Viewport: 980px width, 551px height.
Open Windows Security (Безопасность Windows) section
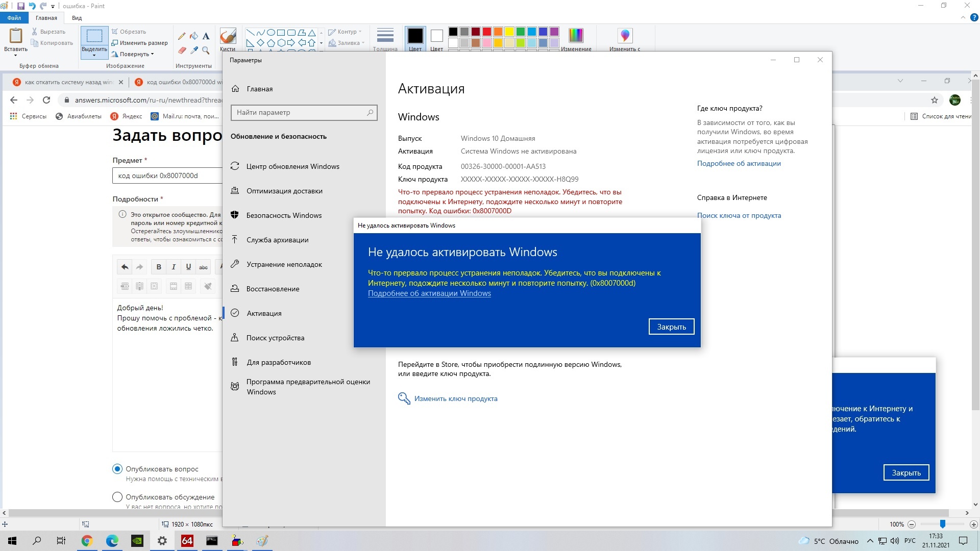click(304, 215)
